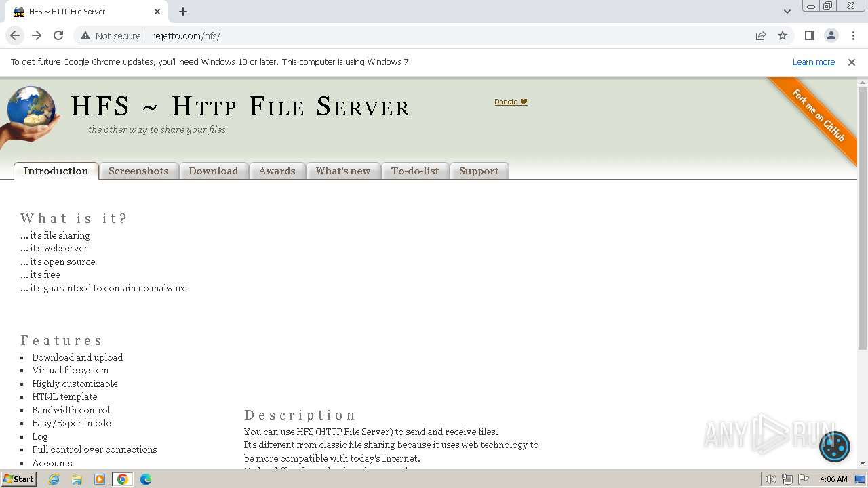The width and height of the screenshot is (868, 488).
Task: Open the network tray icon
Action: tap(787, 479)
